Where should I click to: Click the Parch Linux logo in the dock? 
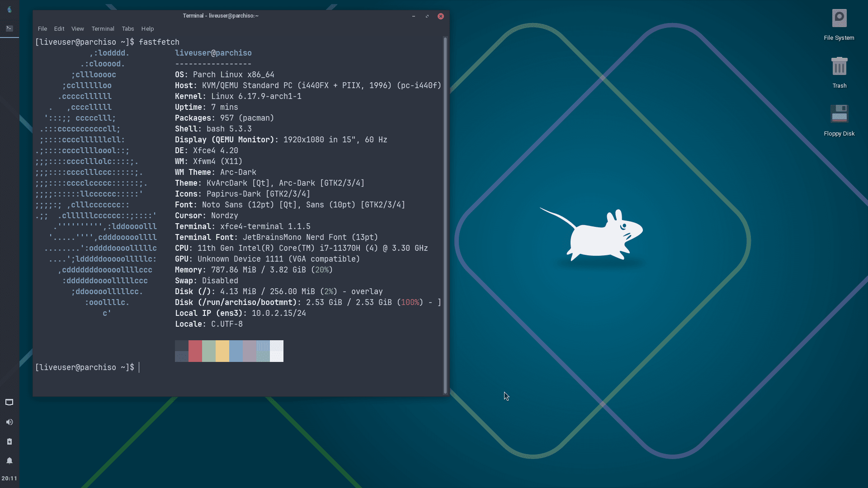[x=9, y=9]
